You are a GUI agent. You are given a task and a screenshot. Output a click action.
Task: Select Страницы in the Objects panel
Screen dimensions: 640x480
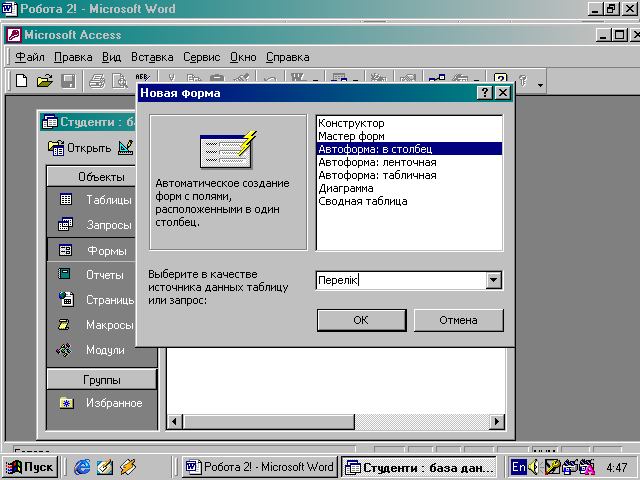[x=96, y=300]
